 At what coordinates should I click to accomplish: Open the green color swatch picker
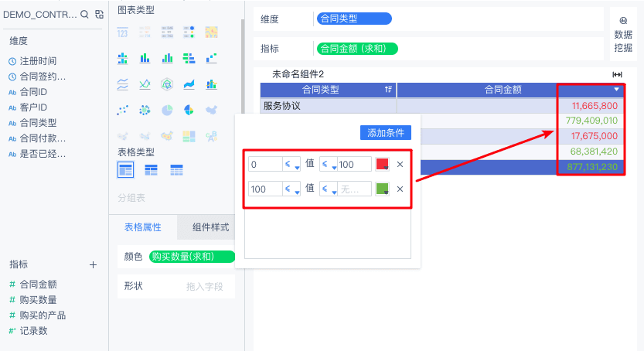(383, 189)
